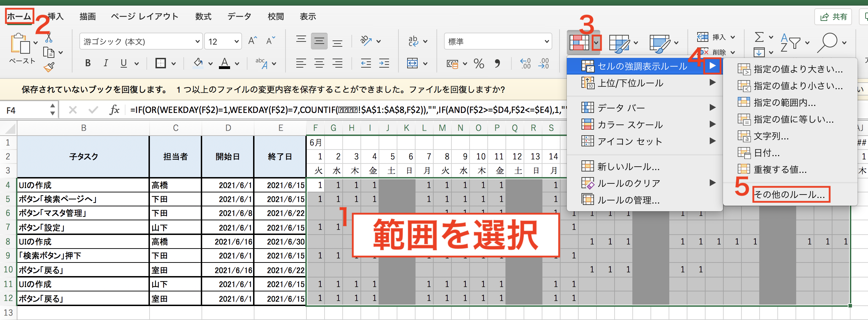Screen dimensions: 868x320
Task: Apply comma style format
Action: click(x=497, y=63)
